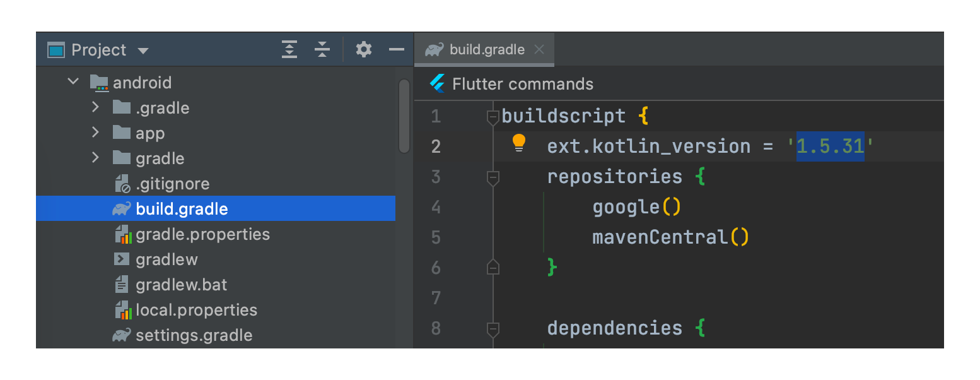Select the gradle folder name
The image size is (980, 380).
point(160,159)
